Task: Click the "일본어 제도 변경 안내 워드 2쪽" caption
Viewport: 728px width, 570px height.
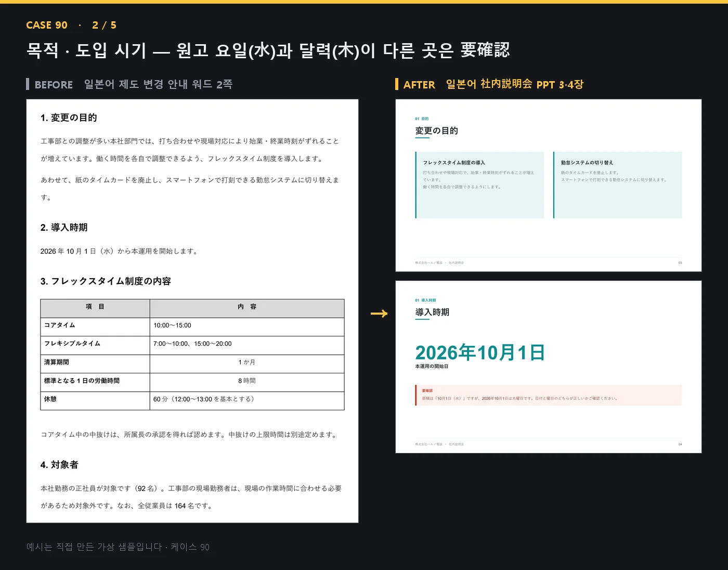Action: pyautogui.click(x=158, y=84)
